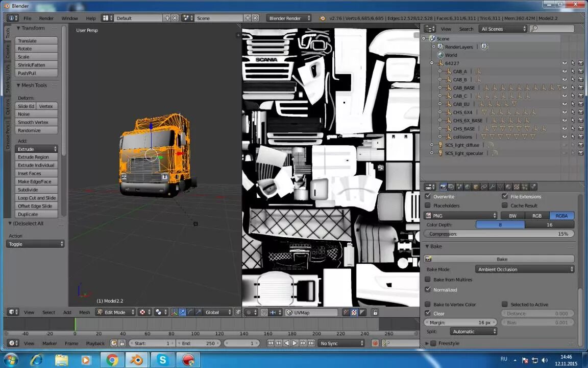Click the timeline End frame field
This screenshot has height=368, width=588.
click(x=200, y=343)
